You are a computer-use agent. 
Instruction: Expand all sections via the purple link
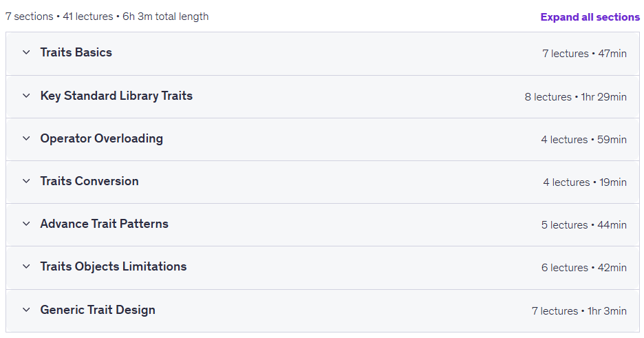590,17
